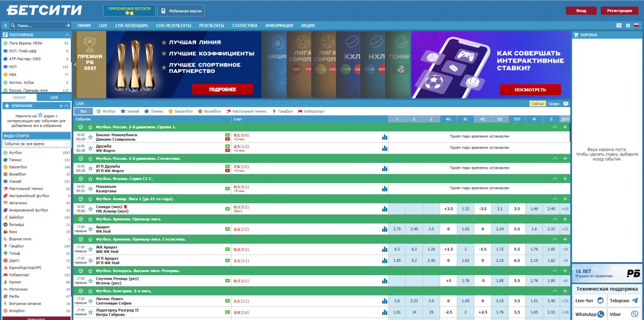644x320 pixels.
Task: Open statistics chart icon for Монополи – Казертана
Action: click(x=384, y=189)
